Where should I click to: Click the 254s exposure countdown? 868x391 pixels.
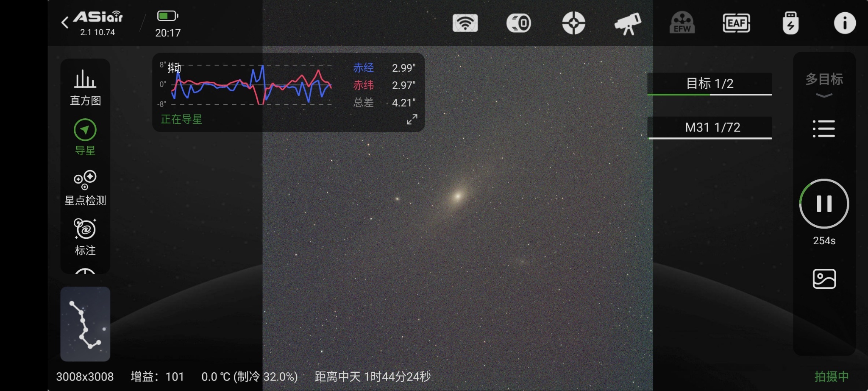pyautogui.click(x=824, y=240)
